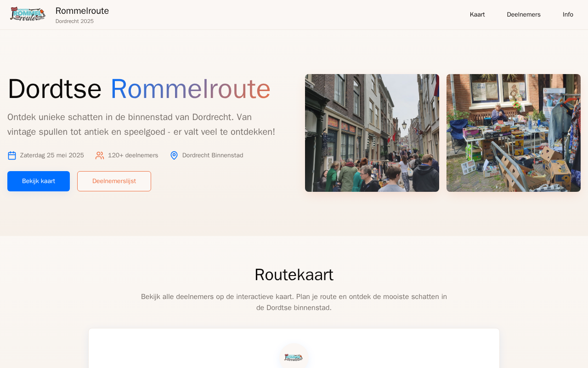This screenshot has width=588, height=368.
Task: Click the Rommelroute logo in the header
Action: [28, 14]
